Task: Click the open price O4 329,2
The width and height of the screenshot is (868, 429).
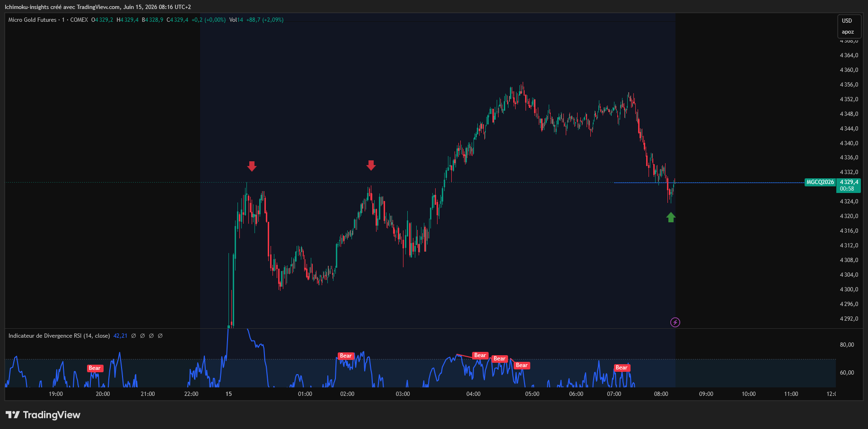Action: coord(102,20)
